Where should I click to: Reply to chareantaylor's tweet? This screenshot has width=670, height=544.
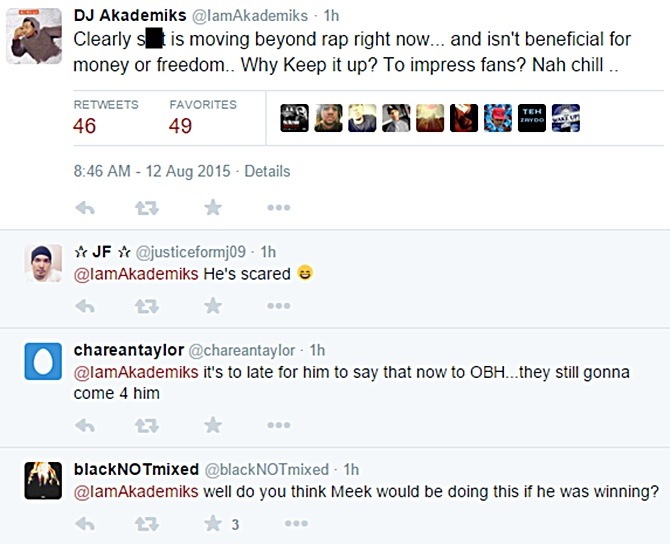click(x=85, y=425)
